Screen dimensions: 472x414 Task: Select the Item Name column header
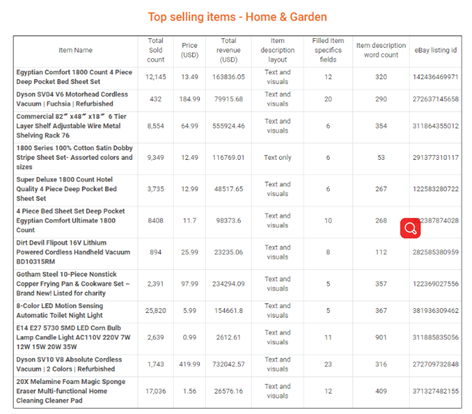coord(75,50)
